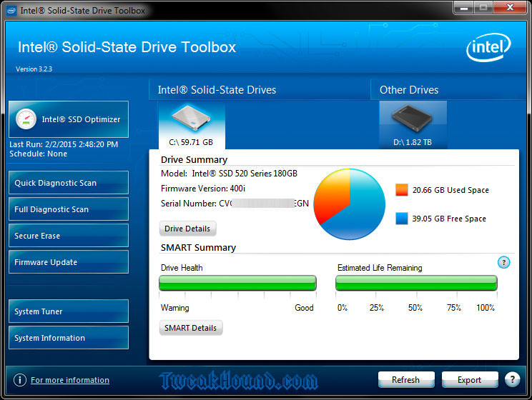Click the Intel Solid-State Drives header
The width and height of the screenshot is (532, 400).
pos(217,90)
